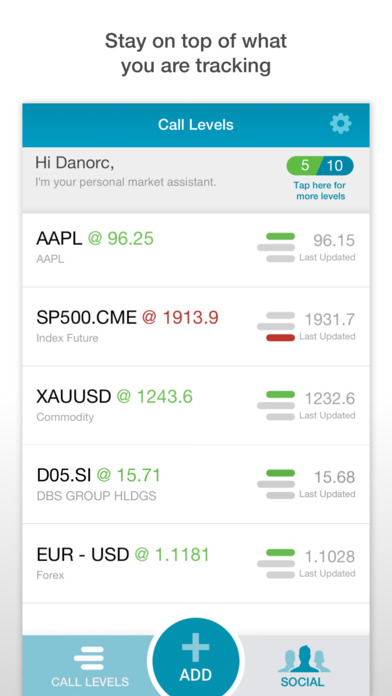Image resolution: width=392 pixels, height=696 pixels.
Task: Click the level bars icon for XAUUSD
Action: 276,405
